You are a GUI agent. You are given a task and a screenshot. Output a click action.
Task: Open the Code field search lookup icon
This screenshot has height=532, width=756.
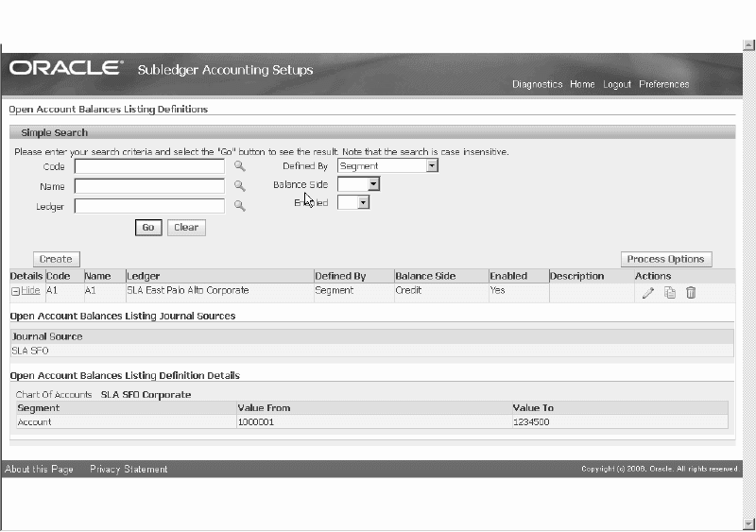[x=240, y=166]
